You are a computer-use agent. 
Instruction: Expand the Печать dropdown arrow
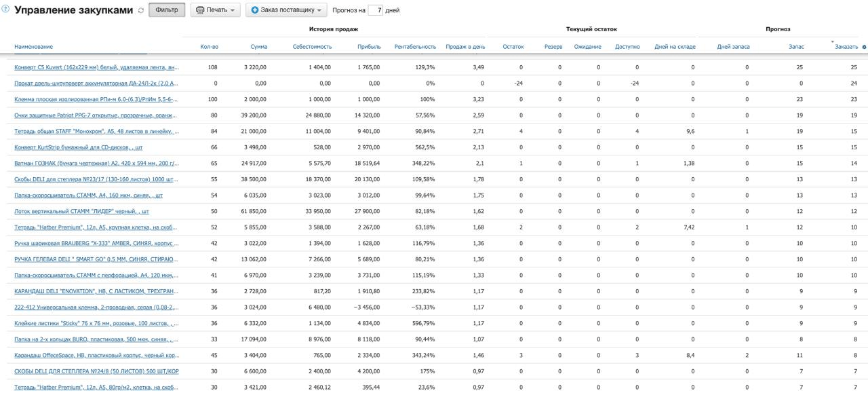(232, 11)
